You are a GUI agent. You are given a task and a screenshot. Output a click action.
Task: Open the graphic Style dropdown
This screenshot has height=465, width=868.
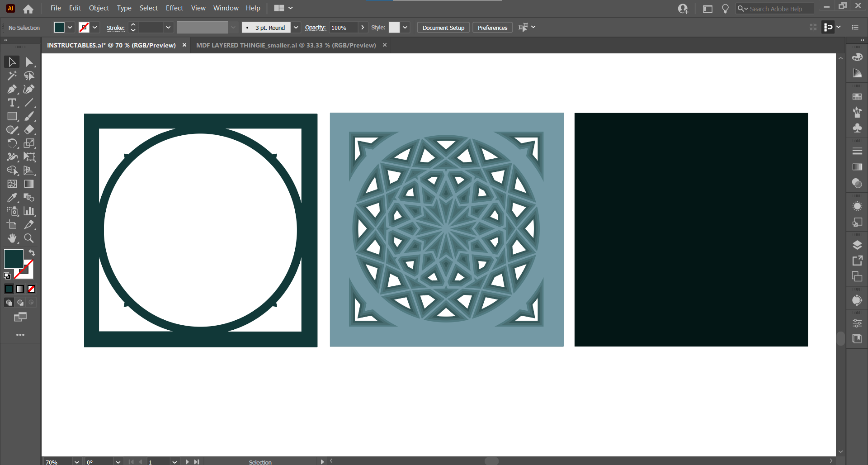[405, 28]
